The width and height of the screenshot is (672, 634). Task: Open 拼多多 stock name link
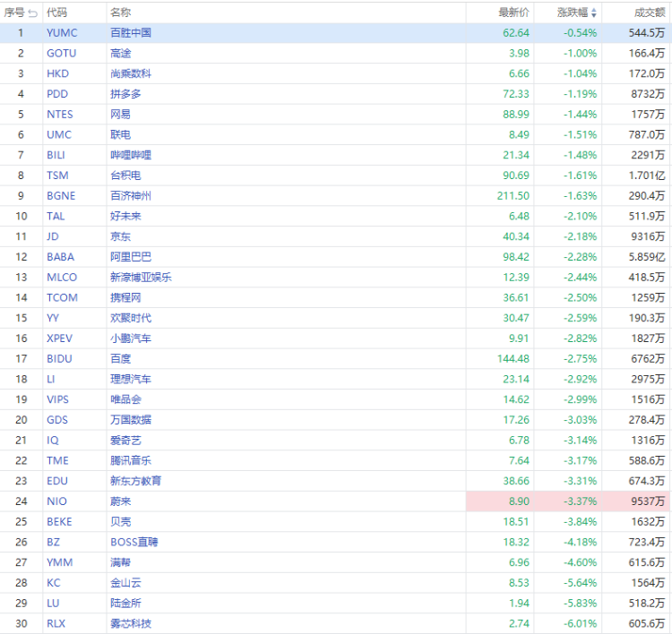point(125,94)
